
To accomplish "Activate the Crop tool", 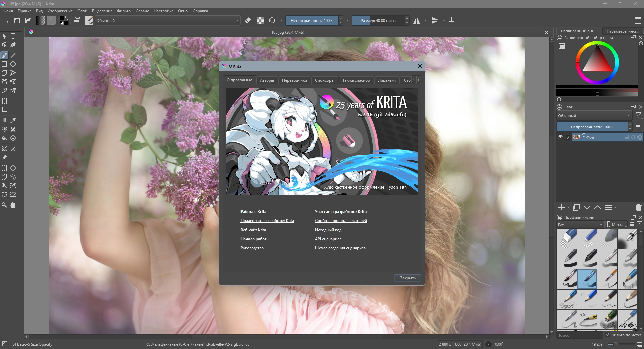I will click(4, 110).
